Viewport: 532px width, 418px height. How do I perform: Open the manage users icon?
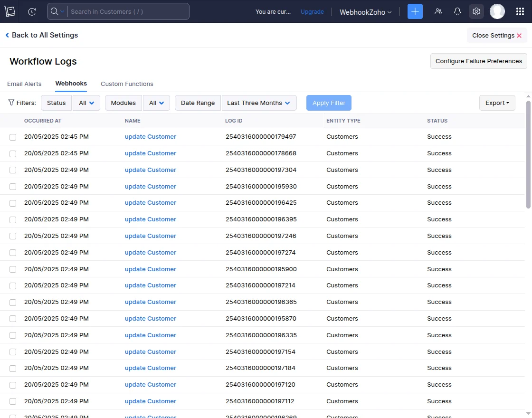click(x=438, y=11)
